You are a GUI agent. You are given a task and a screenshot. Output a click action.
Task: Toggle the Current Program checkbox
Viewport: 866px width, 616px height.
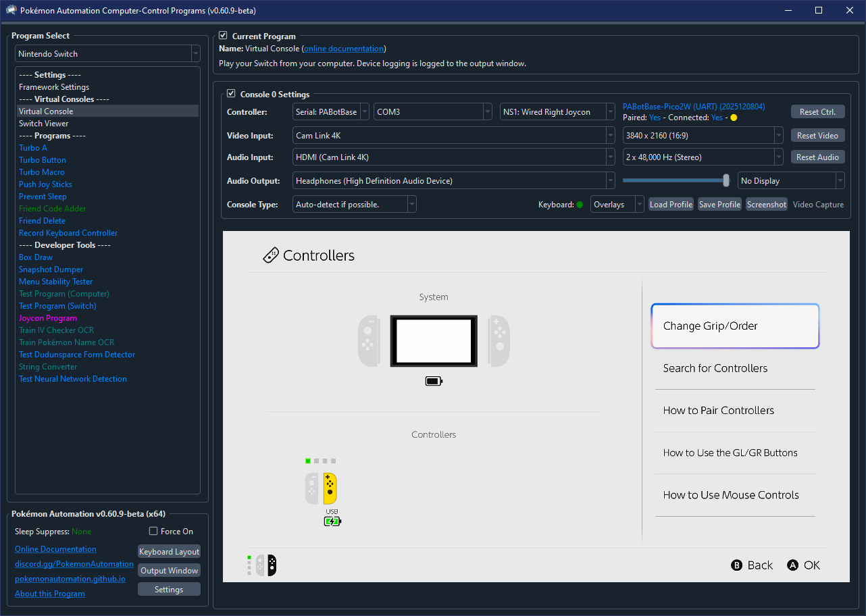[x=224, y=36]
